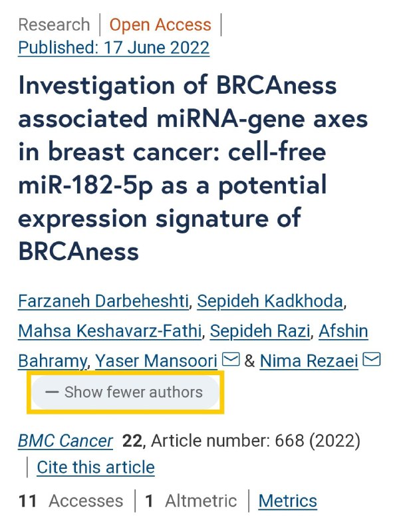The height and width of the screenshot is (532, 399).
Task: Click the 11 Accesses count
Action: (x=70, y=501)
